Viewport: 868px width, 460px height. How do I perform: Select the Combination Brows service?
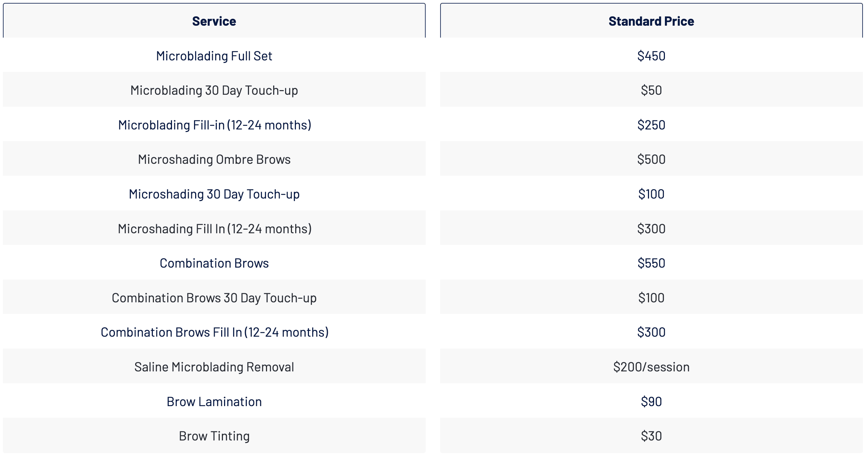[x=214, y=263]
